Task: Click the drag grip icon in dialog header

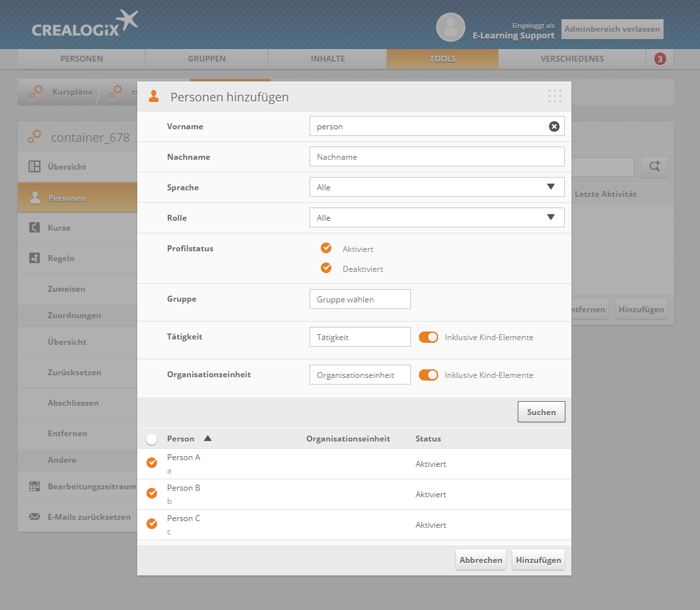Action: coord(555,96)
